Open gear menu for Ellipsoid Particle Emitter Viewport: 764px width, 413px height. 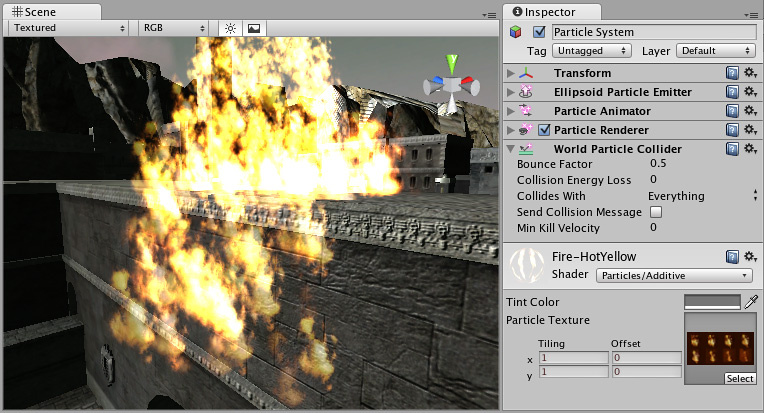749,92
